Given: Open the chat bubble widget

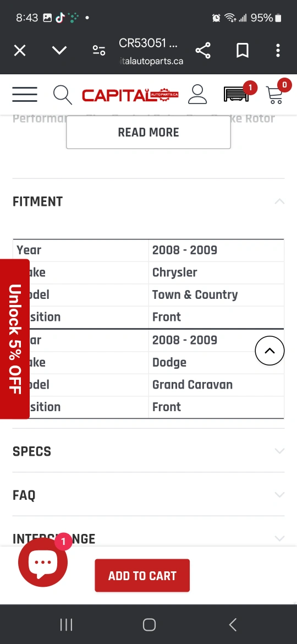Looking at the screenshot, I should click(43, 562).
